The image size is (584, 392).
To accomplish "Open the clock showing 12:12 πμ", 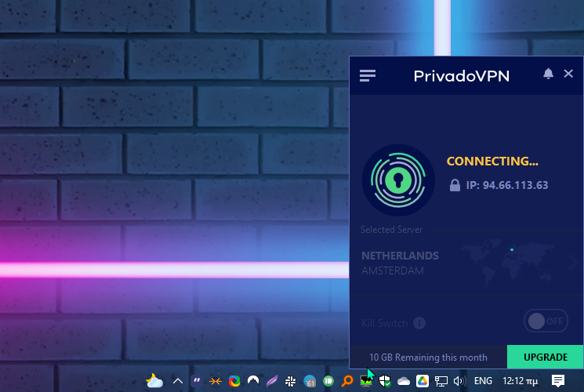I will click(x=521, y=381).
